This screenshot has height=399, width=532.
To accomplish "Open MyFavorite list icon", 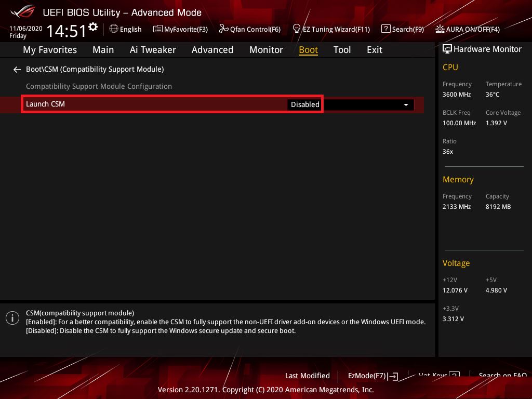I will point(157,29).
